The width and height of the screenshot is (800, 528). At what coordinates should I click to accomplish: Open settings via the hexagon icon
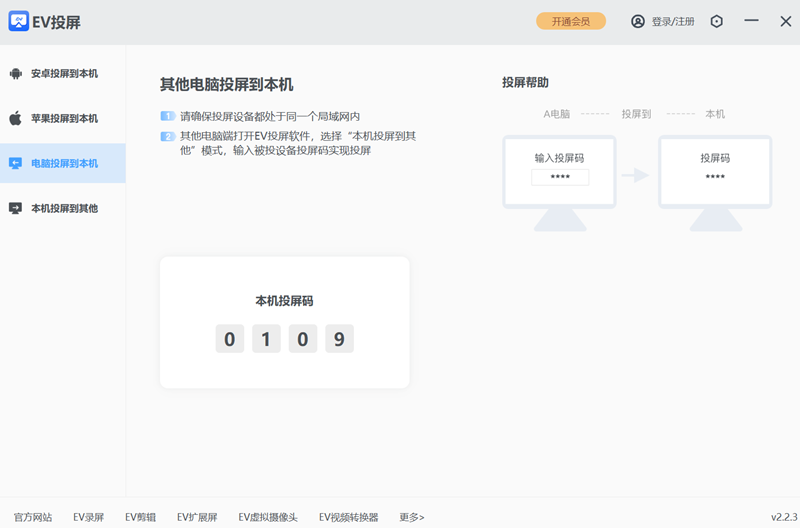click(716, 21)
